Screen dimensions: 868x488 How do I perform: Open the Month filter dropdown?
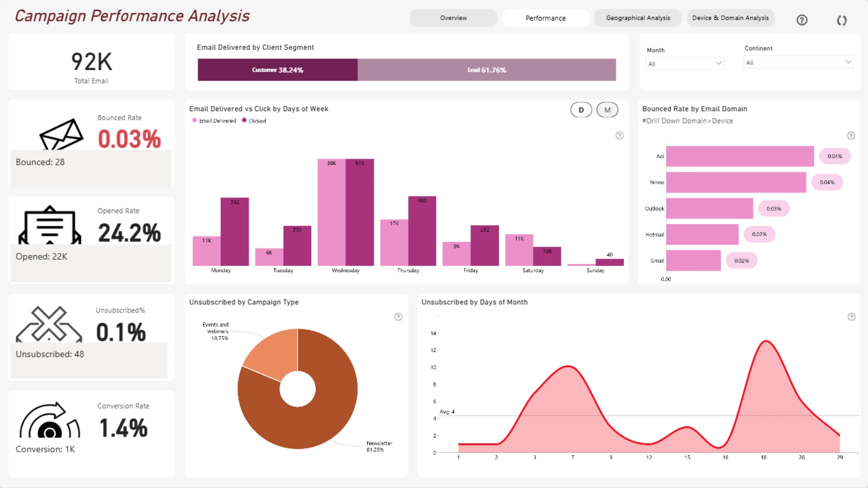[684, 64]
